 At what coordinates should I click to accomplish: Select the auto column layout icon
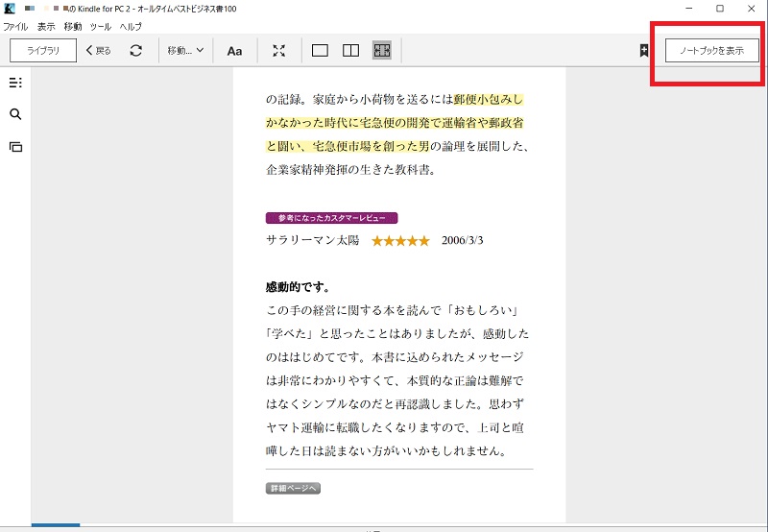tap(381, 51)
